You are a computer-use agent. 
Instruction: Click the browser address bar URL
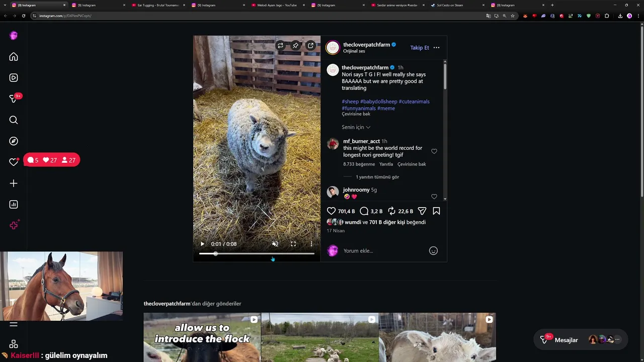coord(65,16)
